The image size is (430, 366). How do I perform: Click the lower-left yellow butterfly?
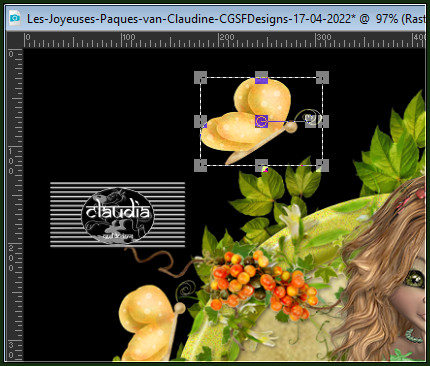pyautogui.click(x=152, y=323)
